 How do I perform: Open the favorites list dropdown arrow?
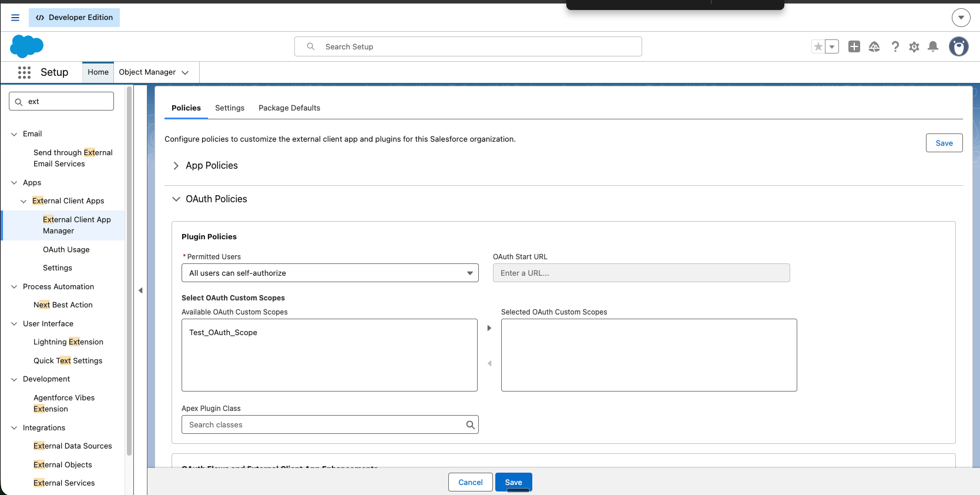pos(832,47)
